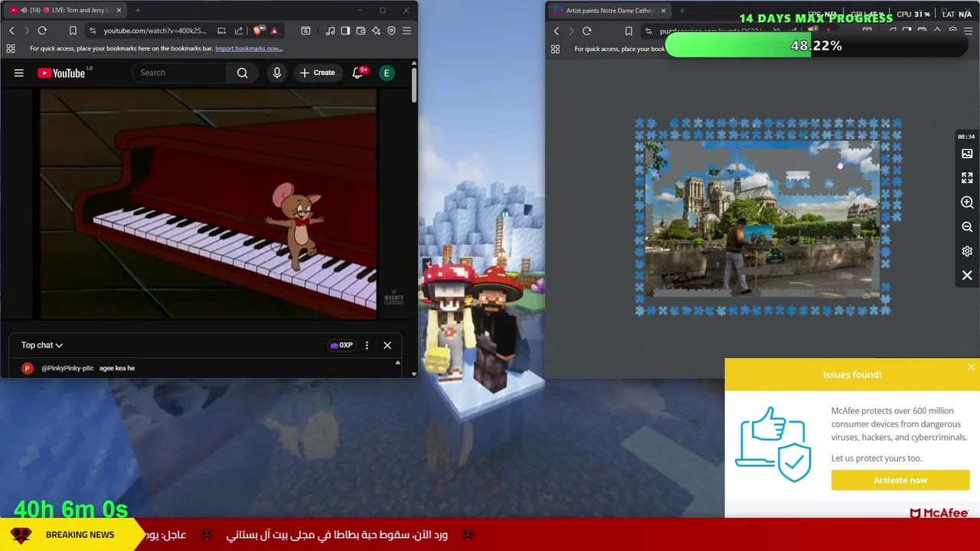Click Import bookmarks now link
The height and width of the screenshot is (551, 980).
(249, 48)
